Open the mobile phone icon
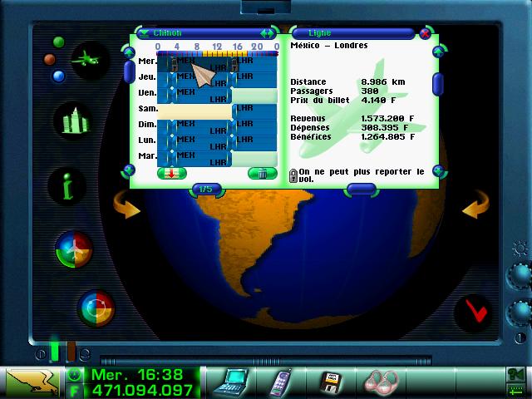Image resolution: width=532 pixels, height=399 pixels. [x=280, y=382]
